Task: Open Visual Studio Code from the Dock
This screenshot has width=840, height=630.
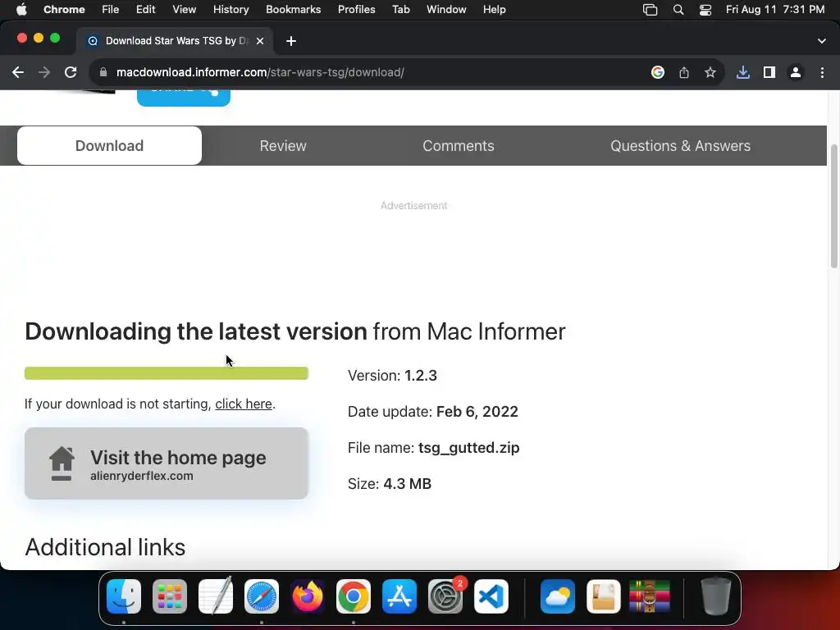Action: pyautogui.click(x=491, y=596)
